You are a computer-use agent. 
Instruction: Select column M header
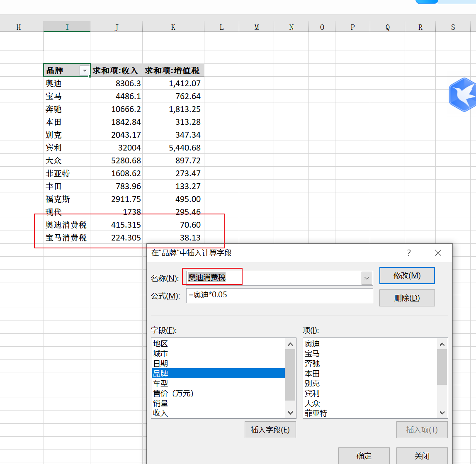[x=257, y=27]
